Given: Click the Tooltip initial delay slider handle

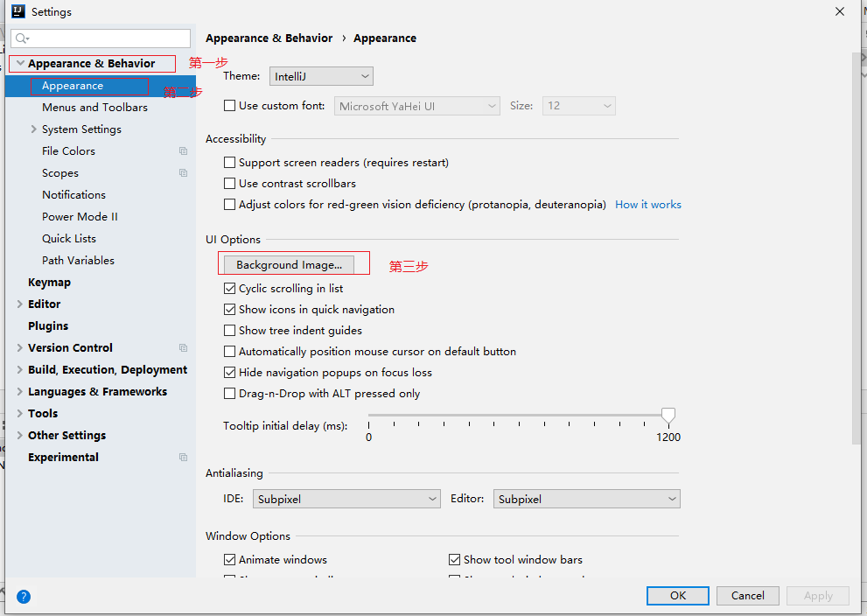Looking at the screenshot, I should [x=668, y=416].
